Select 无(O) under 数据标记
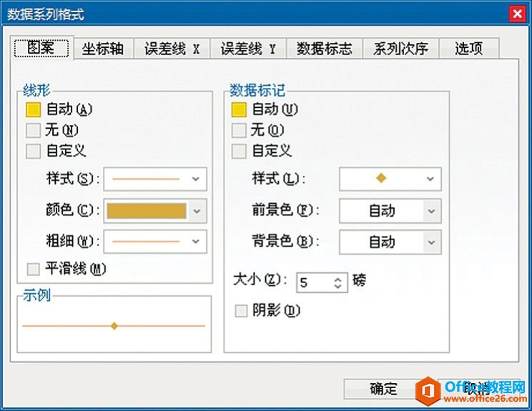Image resolution: width=532 pixels, height=411 pixels. [239, 131]
